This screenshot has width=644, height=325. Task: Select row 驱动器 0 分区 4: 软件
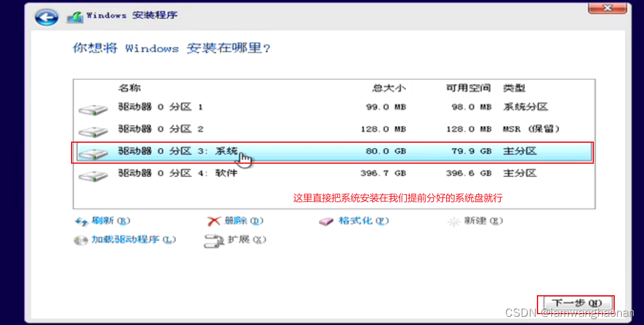pos(334,173)
